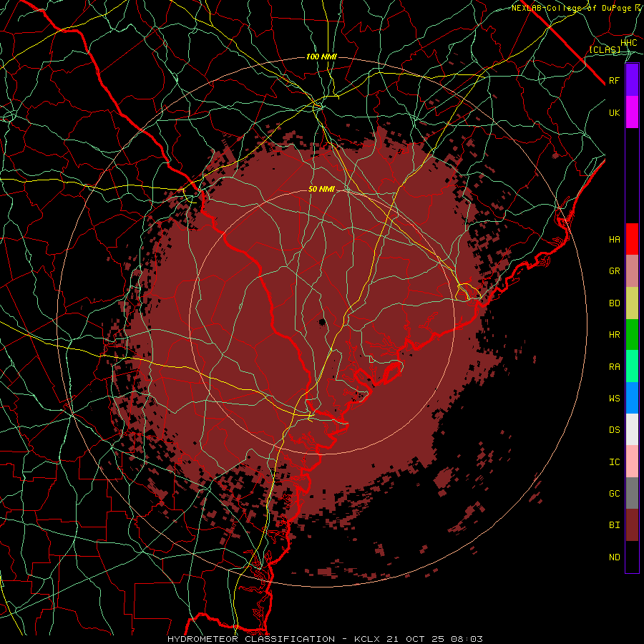The image size is (644, 644).
Task: Click the ND black legend swatch
Action: point(632,557)
